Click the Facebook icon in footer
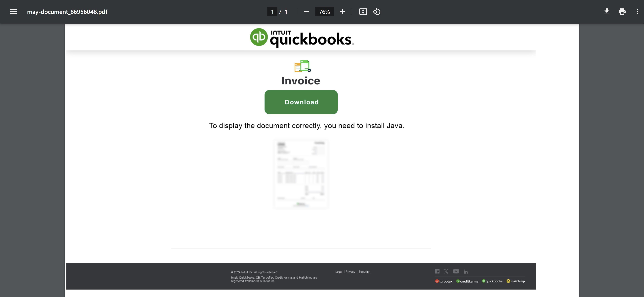Image resolution: width=644 pixels, height=297 pixels. [437, 272]
